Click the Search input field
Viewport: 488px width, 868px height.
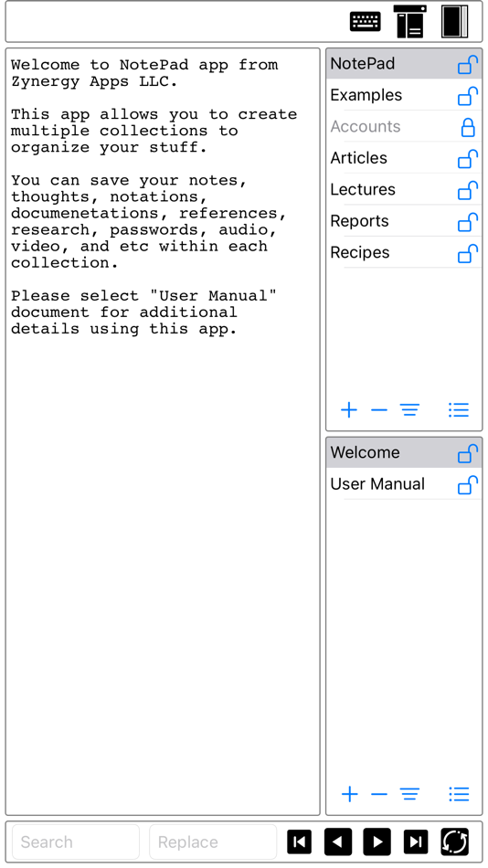(75, 842)
